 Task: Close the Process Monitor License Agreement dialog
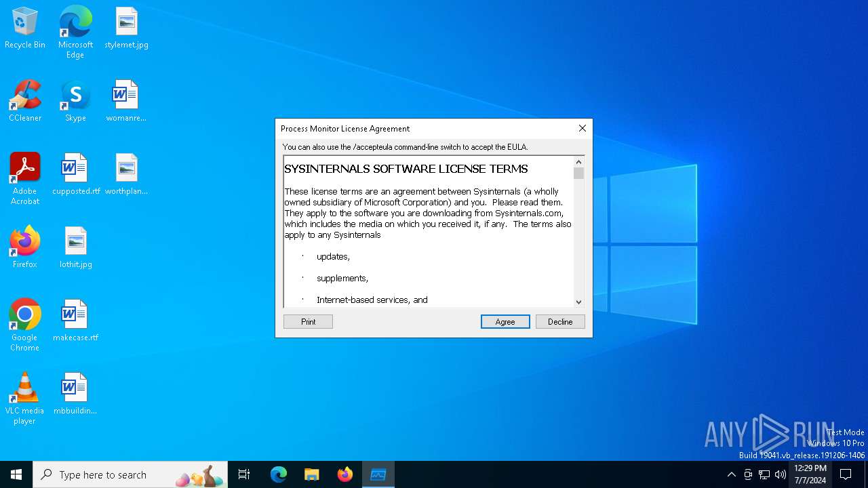(x=582, y=128)
